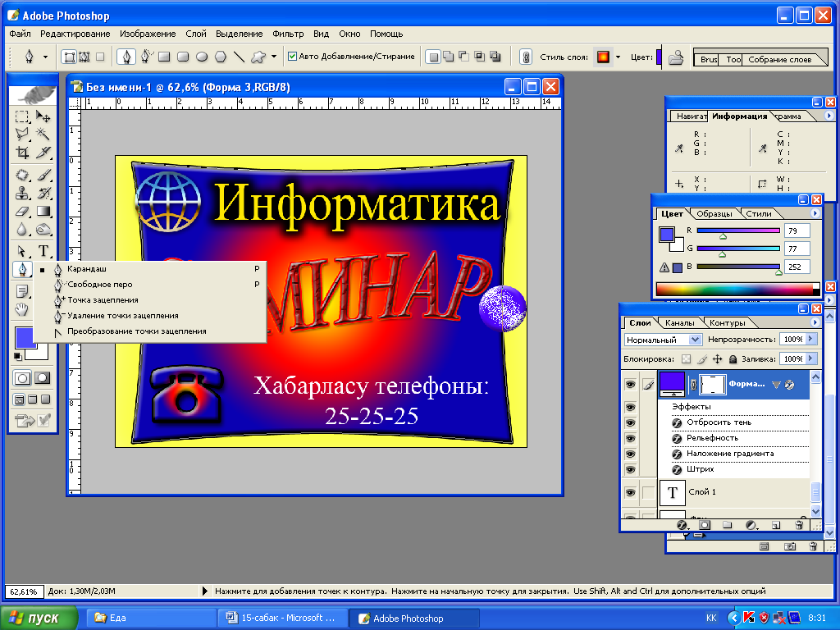
Task: Select the Slice tool
Action: pos(43,152)
